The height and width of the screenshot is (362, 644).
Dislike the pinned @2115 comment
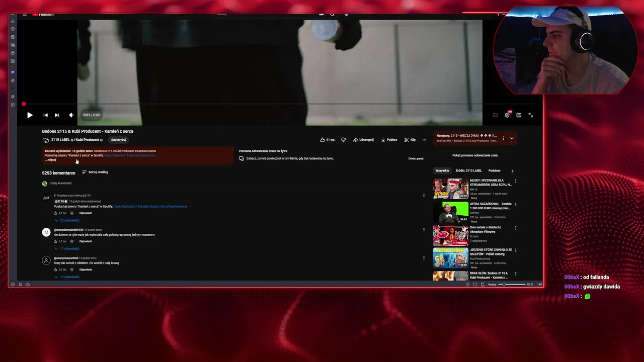[72, 213]
